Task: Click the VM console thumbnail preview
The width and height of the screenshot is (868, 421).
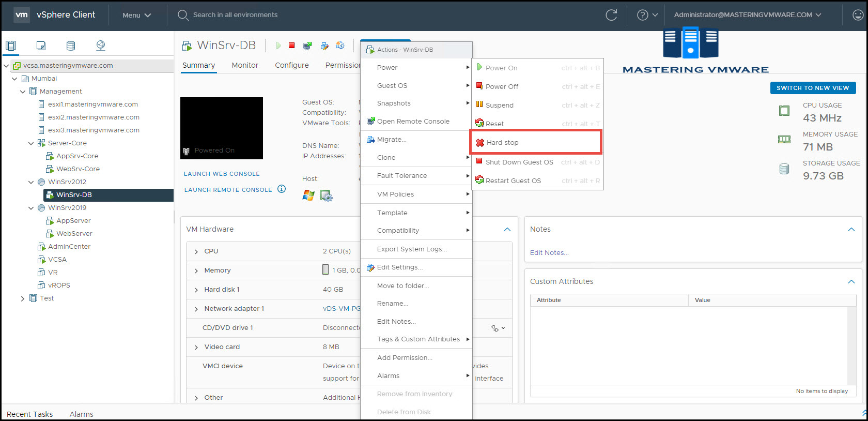Action: click(222, 128)
